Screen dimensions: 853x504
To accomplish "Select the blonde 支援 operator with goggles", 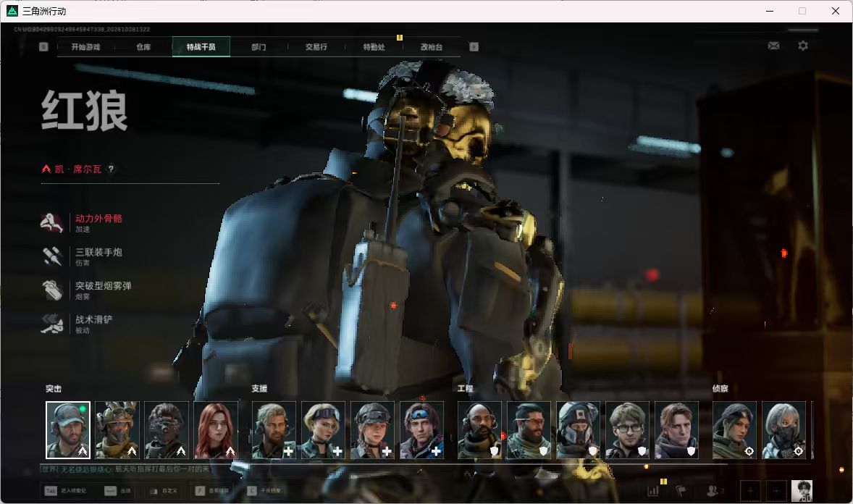I will (x=323, y=430).
